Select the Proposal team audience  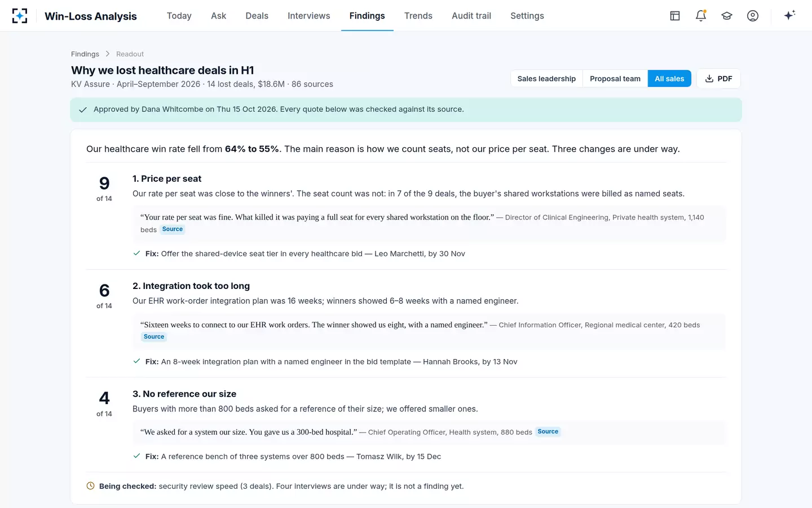pos(615,78)
